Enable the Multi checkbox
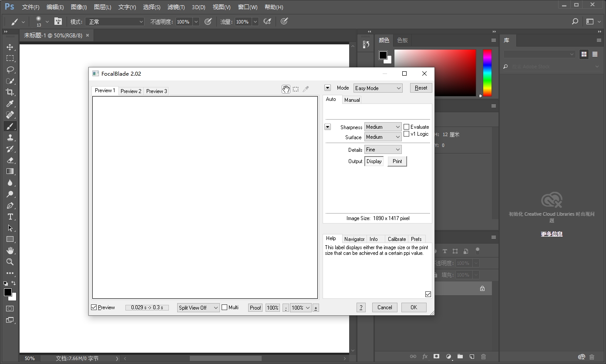The height and width of the screenshot is (364, 606). pyautogui.click(x=225, y=307)
